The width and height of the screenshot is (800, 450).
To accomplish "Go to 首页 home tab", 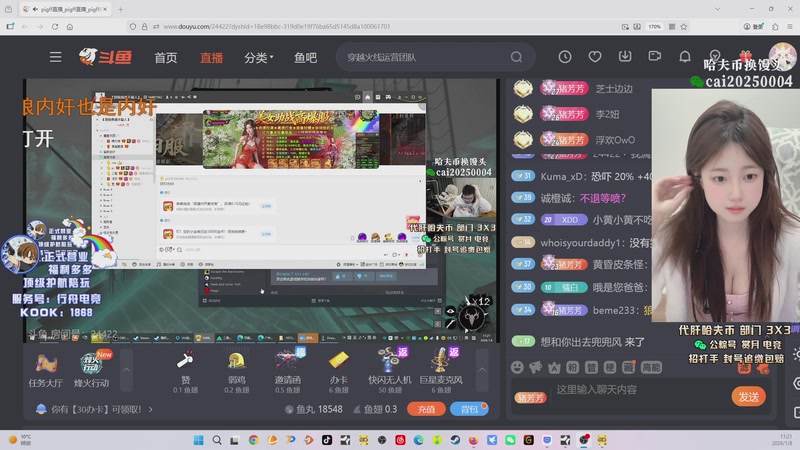I will pos(166,58).
